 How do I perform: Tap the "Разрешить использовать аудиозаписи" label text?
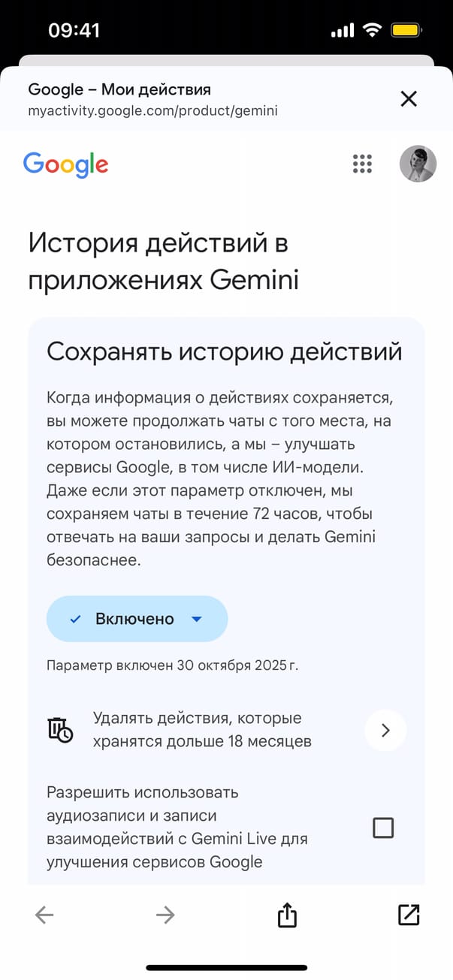click(177, 826)
